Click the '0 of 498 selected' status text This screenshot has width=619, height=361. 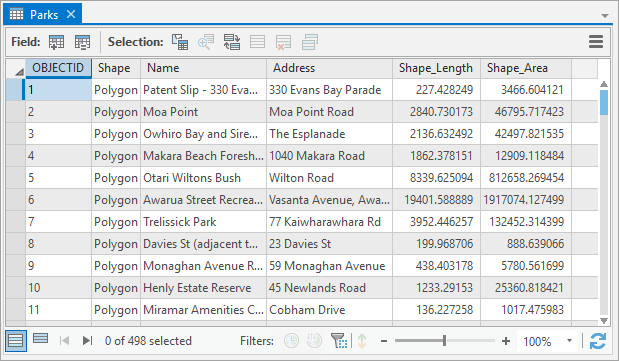(x=148, y=340)
